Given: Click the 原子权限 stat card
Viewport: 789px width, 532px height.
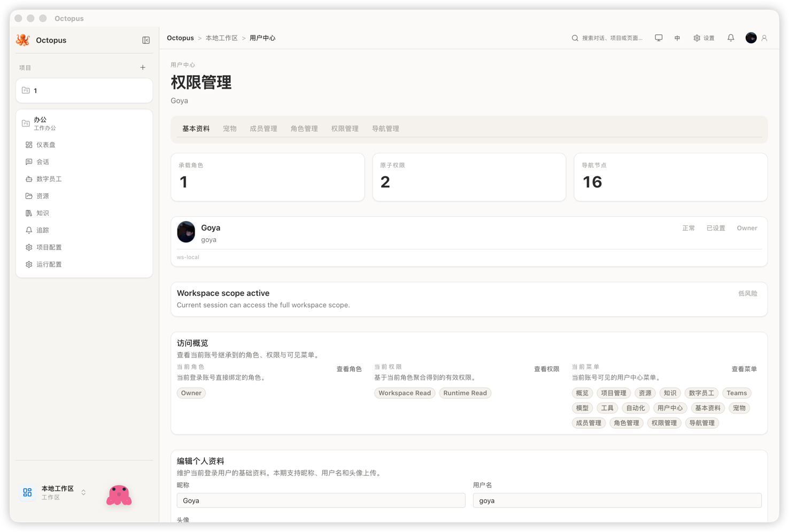Looking at the screenshot, I should point(469,177).
